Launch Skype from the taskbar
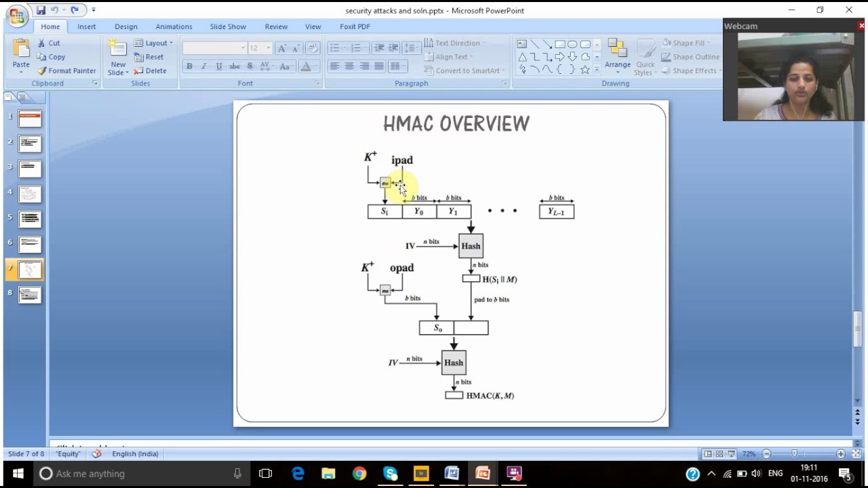Screen dimensions: 868x488 [x=390, y=473]
